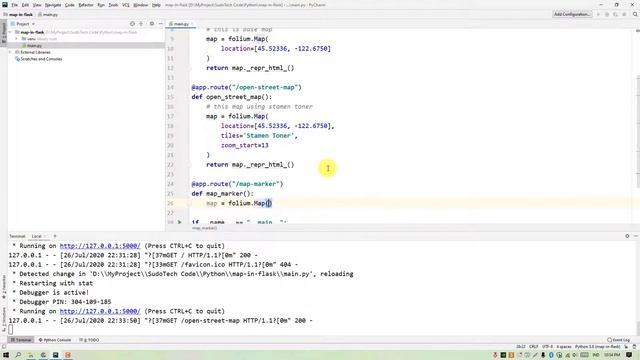Click run gutter arrow beside if __name__ line

(x=180, y=222)
